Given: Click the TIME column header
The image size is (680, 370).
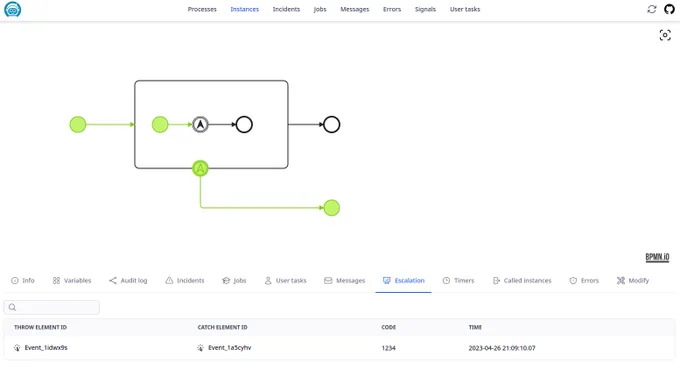Looking at the screenshot, I should pos(475,327).
